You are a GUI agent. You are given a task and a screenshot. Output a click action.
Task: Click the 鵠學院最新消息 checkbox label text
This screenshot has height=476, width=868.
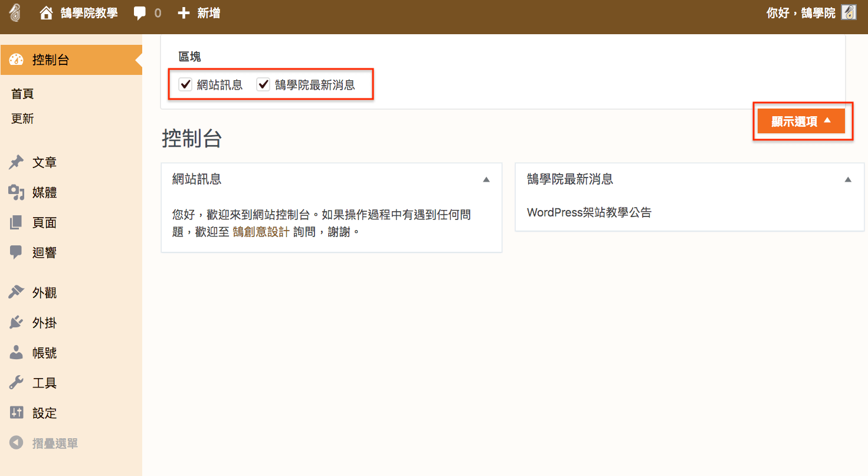pyautogui.click(x=315, y=84)
